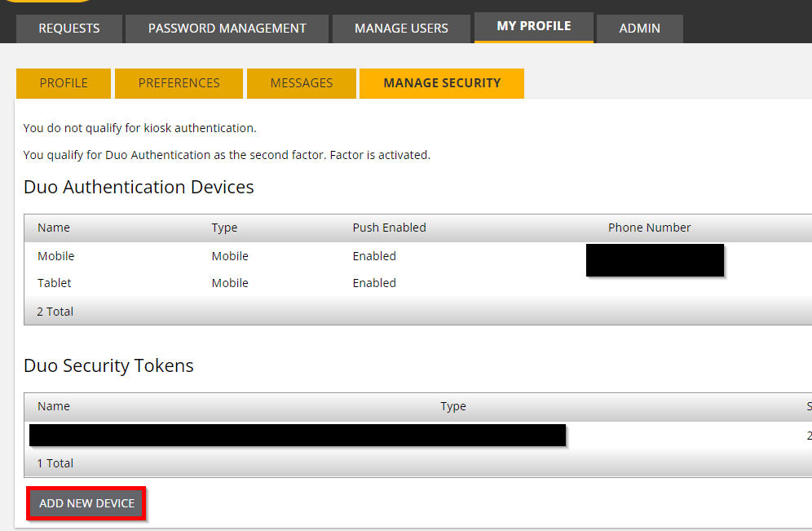Select the MANAGE SECURITY sub-tab
The image size is (812, 531).
pyautogui.click(x=441, y=82)
